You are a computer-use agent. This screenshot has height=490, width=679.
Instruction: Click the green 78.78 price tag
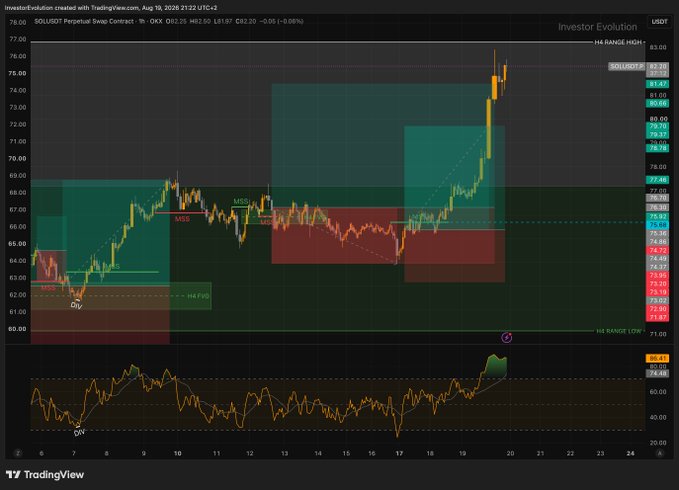pyautogui.click(x=658, y=148)
